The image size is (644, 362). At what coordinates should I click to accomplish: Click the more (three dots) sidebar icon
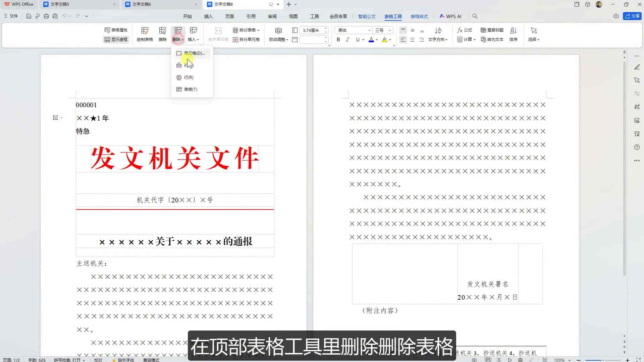click(x=637, y=161)
